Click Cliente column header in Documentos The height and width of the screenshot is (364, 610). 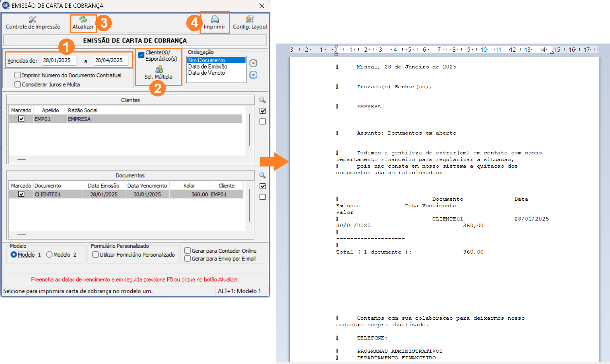pos(226,186)
